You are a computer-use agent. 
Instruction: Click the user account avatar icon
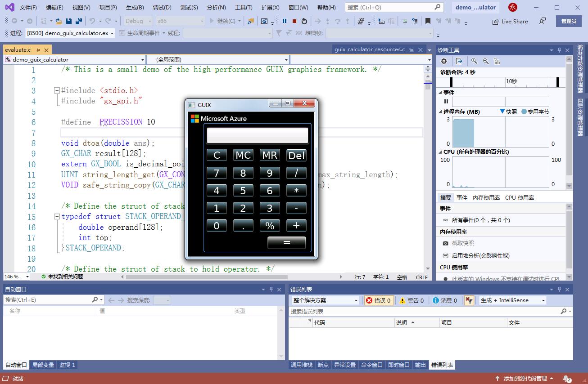512,7
